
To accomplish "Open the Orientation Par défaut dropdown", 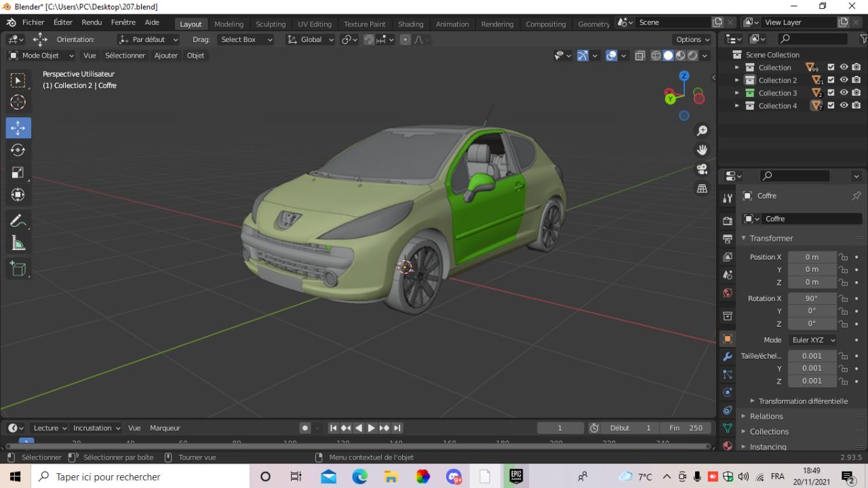I will tap(148, 39).
